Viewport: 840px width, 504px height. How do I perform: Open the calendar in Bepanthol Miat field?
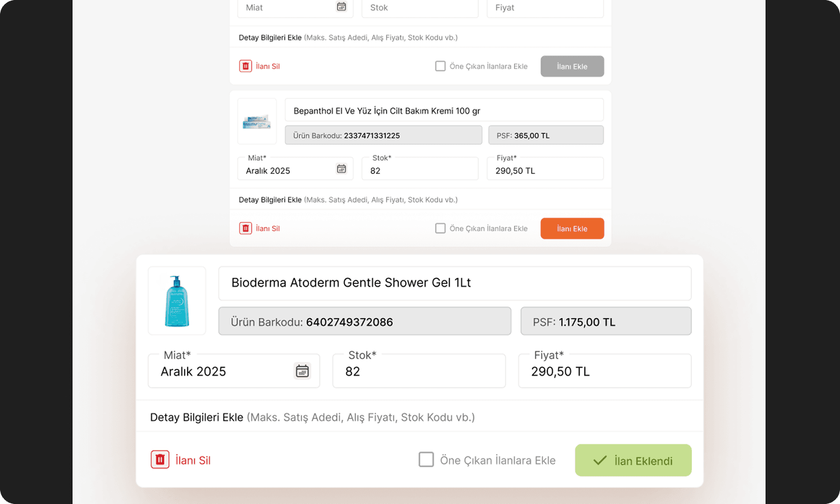(x=341, y=169)
